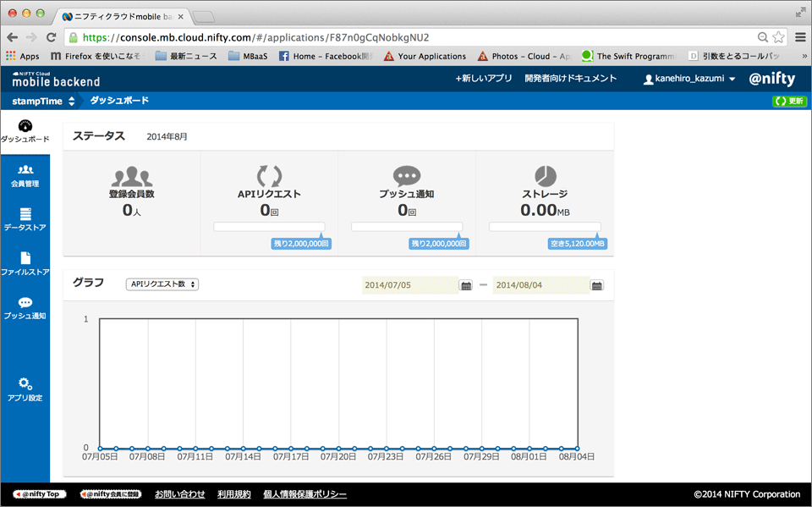Image resolution: width=812 pixels, height=507 pixels.
Task: Open the +新しいアプリ link
Action: tap(483, 78)
